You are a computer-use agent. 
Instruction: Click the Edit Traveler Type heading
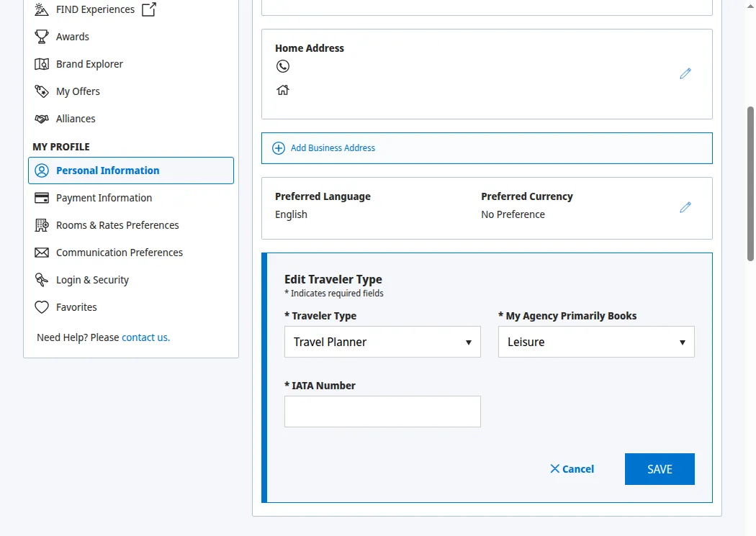[333, 279]
